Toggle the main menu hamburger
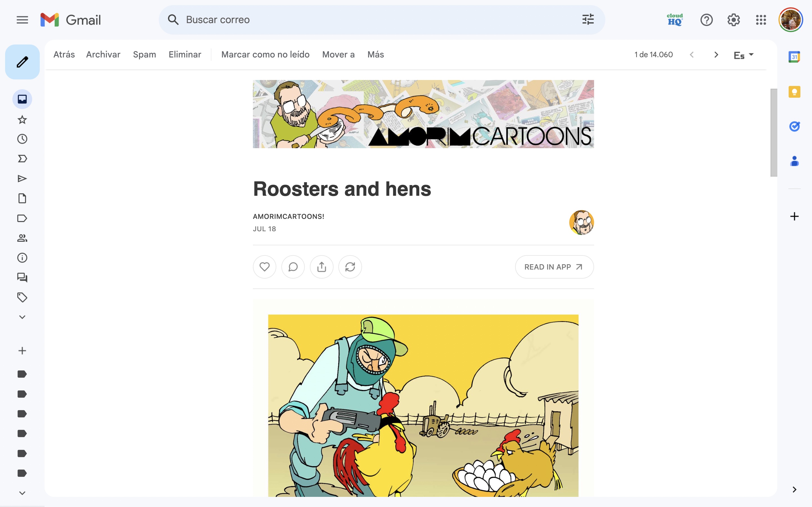Image resolution: width=812 pixels, height=507 pixels. [22, 20]
